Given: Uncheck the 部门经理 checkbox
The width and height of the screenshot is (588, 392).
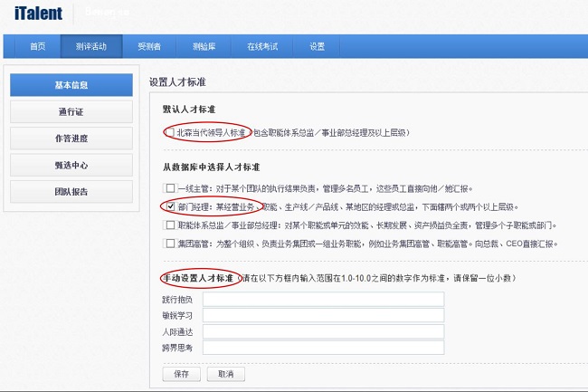Looking at the screenshot, I should point(170,206).
